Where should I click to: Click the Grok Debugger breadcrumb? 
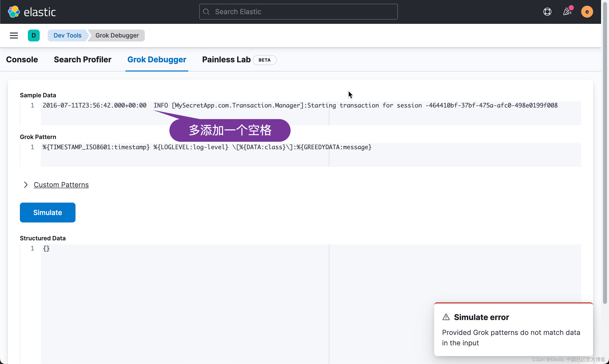pos(117,36)
